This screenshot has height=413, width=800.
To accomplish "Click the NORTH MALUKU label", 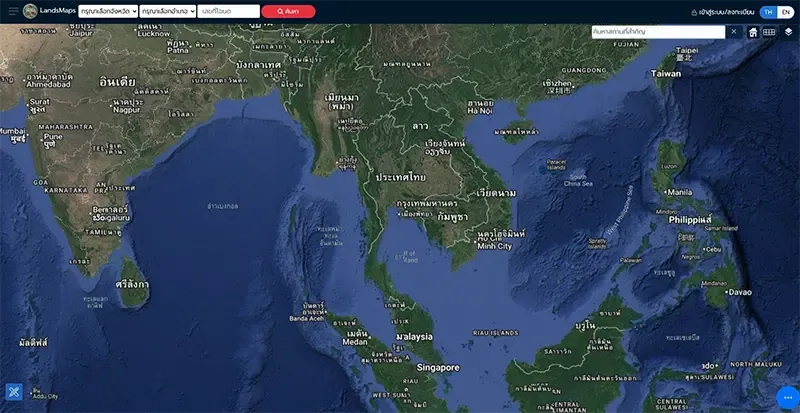I will 756,364.
